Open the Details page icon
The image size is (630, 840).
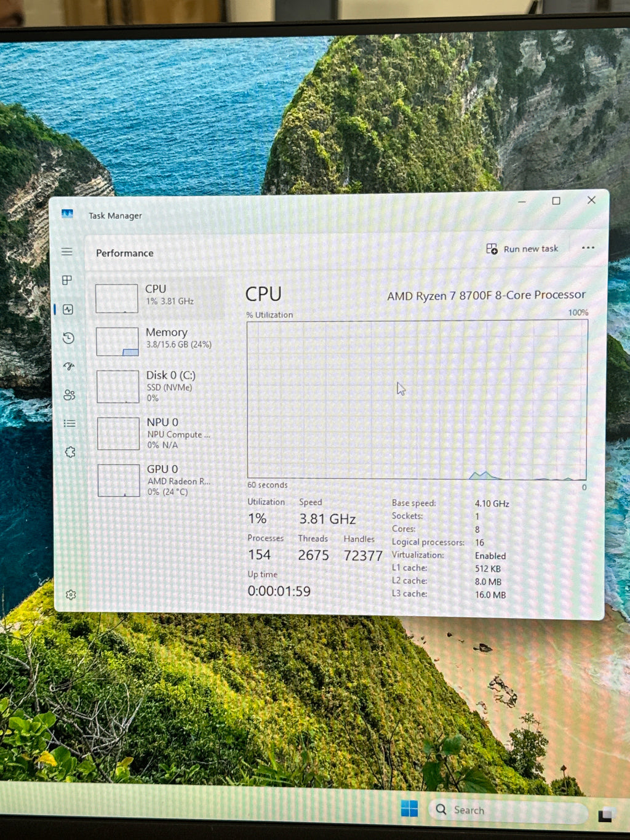point(70,423)
